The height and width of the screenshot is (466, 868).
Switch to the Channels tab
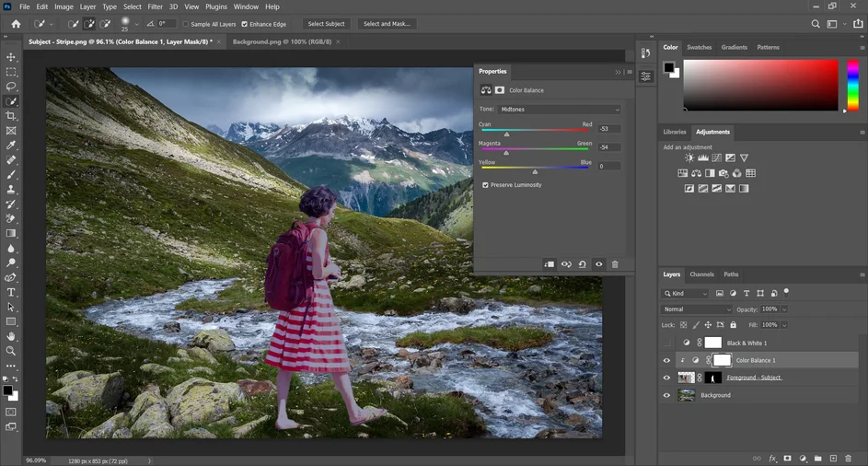click(701, 274)
